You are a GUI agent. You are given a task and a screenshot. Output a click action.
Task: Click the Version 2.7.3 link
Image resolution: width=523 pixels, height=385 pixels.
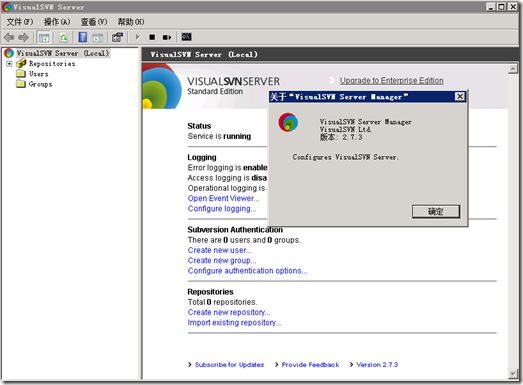(x=377, y=365)
